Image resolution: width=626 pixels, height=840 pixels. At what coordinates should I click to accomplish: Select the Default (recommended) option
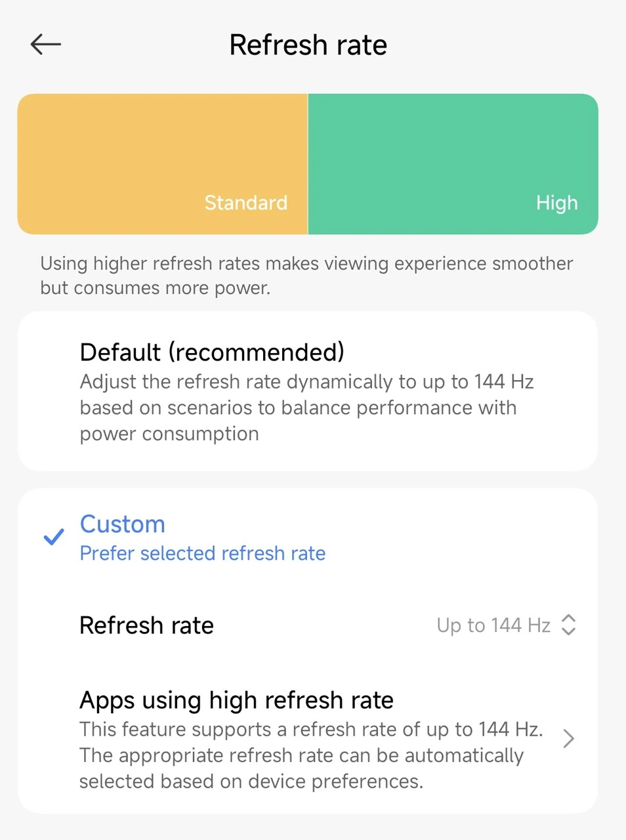click(211, 352)
